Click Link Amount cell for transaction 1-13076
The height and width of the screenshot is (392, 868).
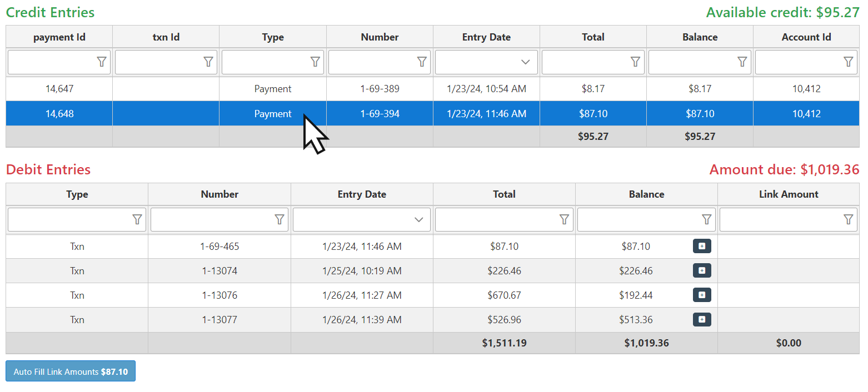click(788, 295)
